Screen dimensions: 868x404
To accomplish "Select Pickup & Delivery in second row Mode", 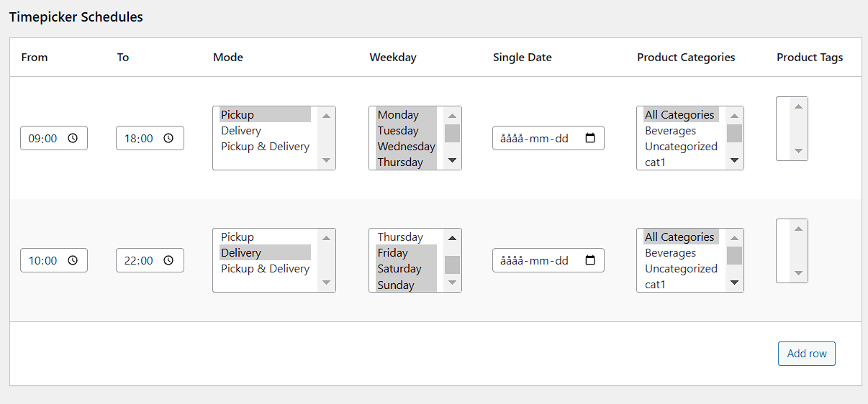I will [x=265, y=269].
